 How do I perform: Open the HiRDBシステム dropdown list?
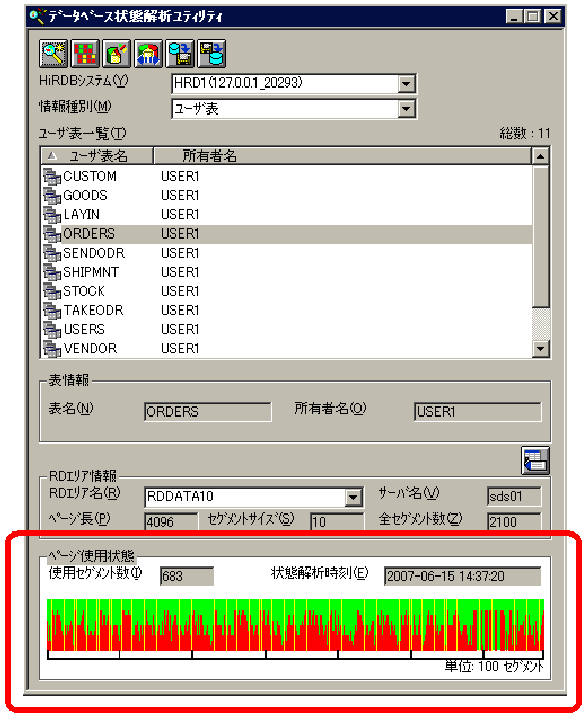tap(406, 84)
